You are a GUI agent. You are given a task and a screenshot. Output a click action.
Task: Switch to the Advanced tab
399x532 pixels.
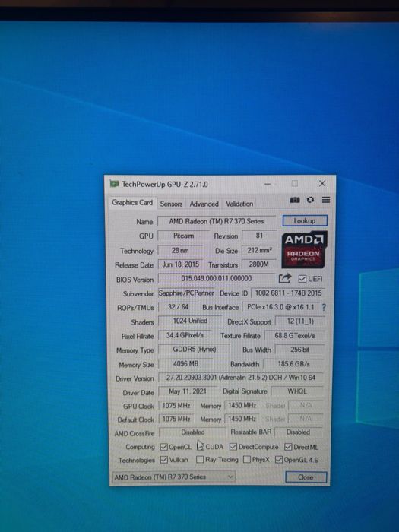[x=204, y=204]
